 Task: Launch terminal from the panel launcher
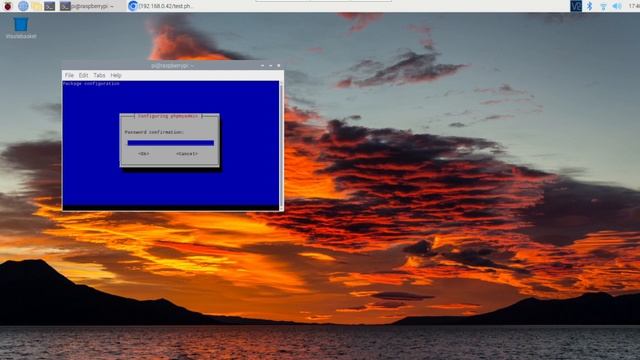coord(49,6)
